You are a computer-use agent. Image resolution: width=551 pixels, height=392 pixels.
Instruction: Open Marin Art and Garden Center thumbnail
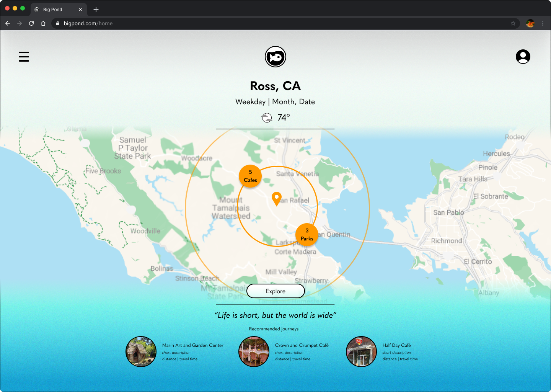point(141,351)
